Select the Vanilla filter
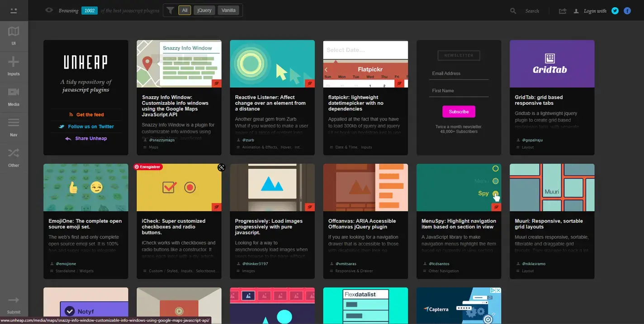Image resolution: width=644 pixels, height=324 pixels. pyautogui.click(x=228, y=10)
